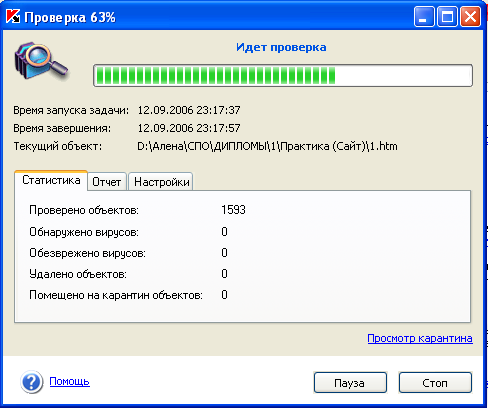Click the Kaspersky logo in the title bar
The width and height of the screenshot is (488, 408).
13,16
